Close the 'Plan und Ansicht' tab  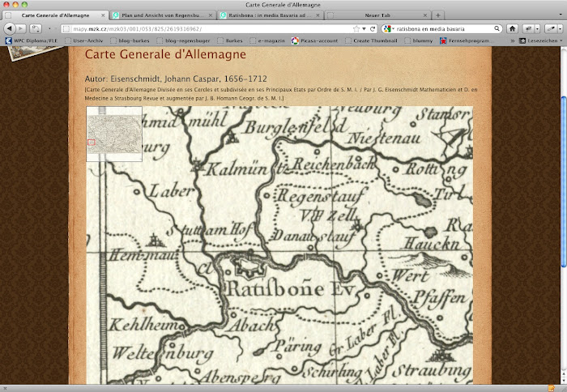211,15
